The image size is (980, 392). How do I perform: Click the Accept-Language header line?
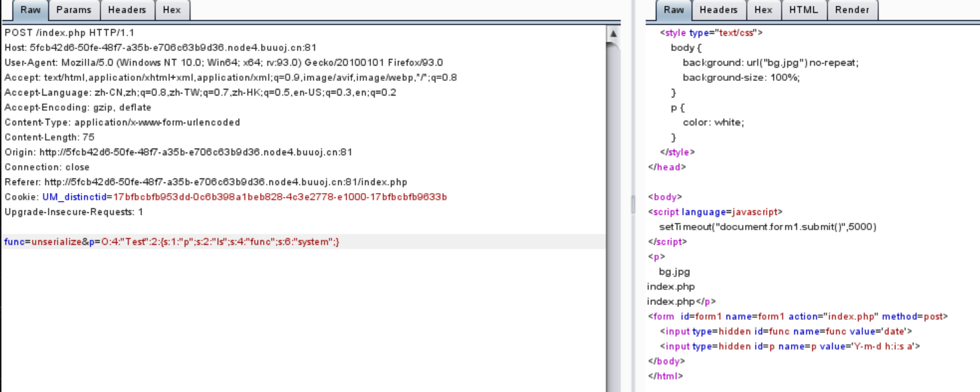[x=200, y=93]
